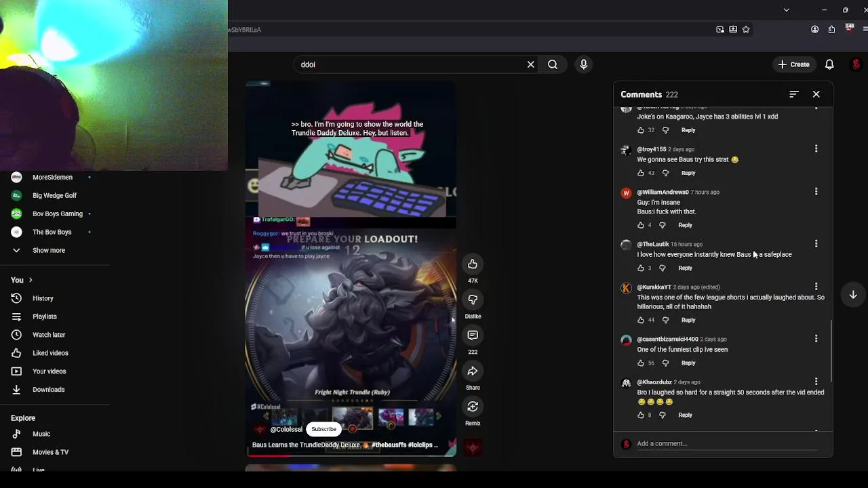
Task: Open Downloads in the sidebar
Action: click(47, 390)
